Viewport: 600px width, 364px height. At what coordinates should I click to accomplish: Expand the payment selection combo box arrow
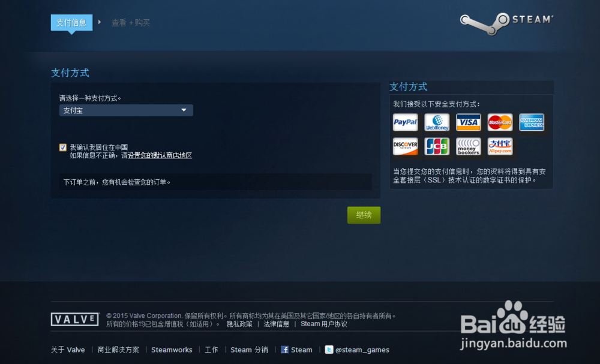coord(184,110)
